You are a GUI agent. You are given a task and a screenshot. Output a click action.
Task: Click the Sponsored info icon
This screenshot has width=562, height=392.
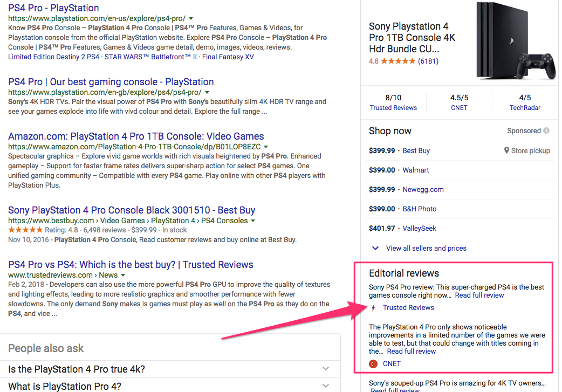(x=546, y=131)
